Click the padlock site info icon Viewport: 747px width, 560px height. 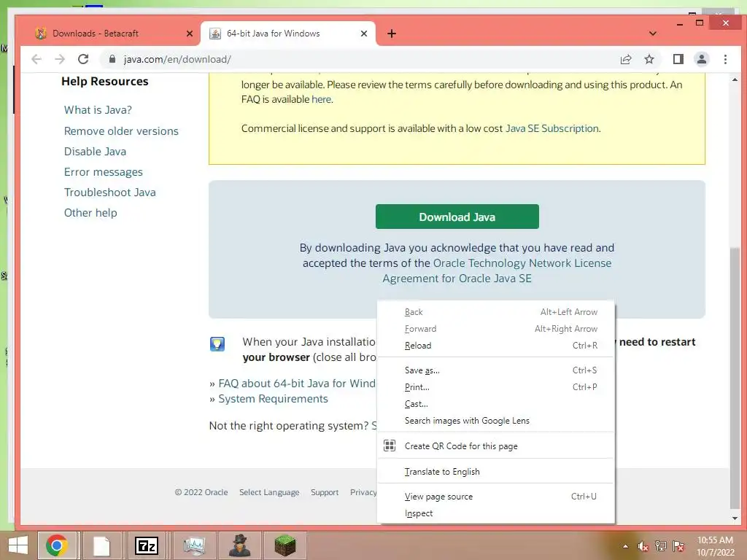112,59
